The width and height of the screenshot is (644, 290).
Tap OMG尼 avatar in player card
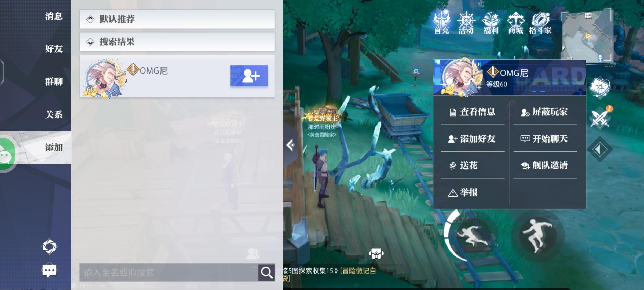point(462,78)
